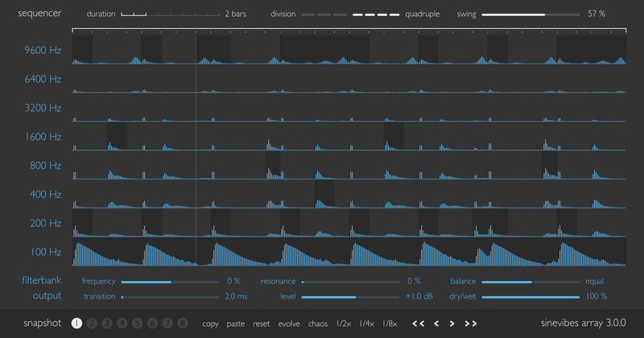Scale pattern by 1/4x

[367, 324]
